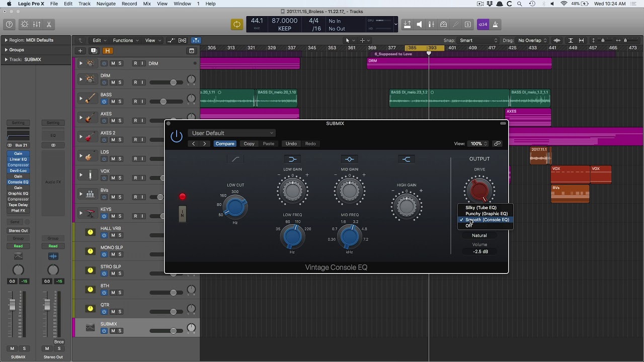Click the plugin Copy button
The height and width of the screenshot is (362, 644).
click(x=249, y=144)
